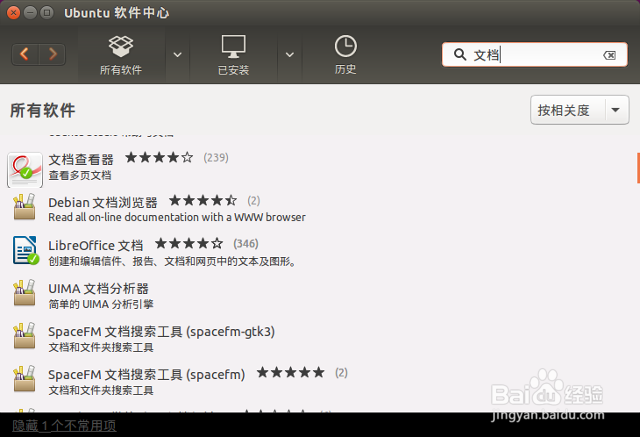Select the spacefm-gtk3 package icon
This screenshot has height=437, width=640.
(24, 336)
